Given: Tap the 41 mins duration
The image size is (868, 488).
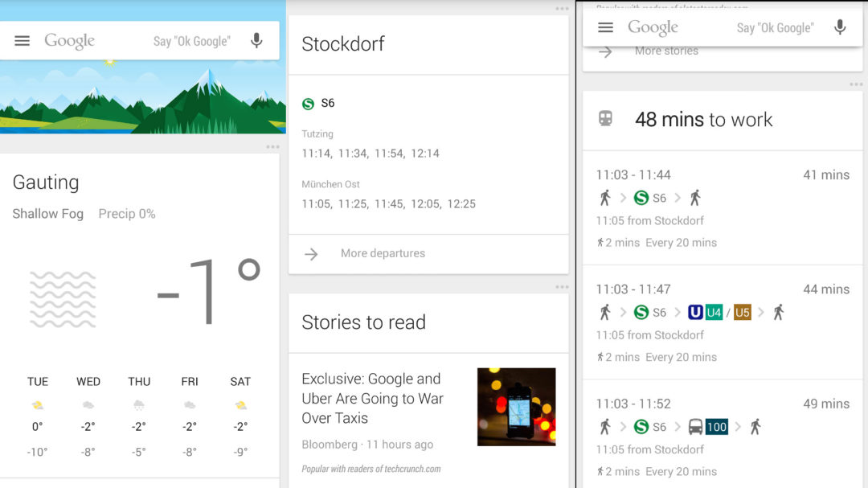Looking at the screenshot, I should click(x=826, y=175).
